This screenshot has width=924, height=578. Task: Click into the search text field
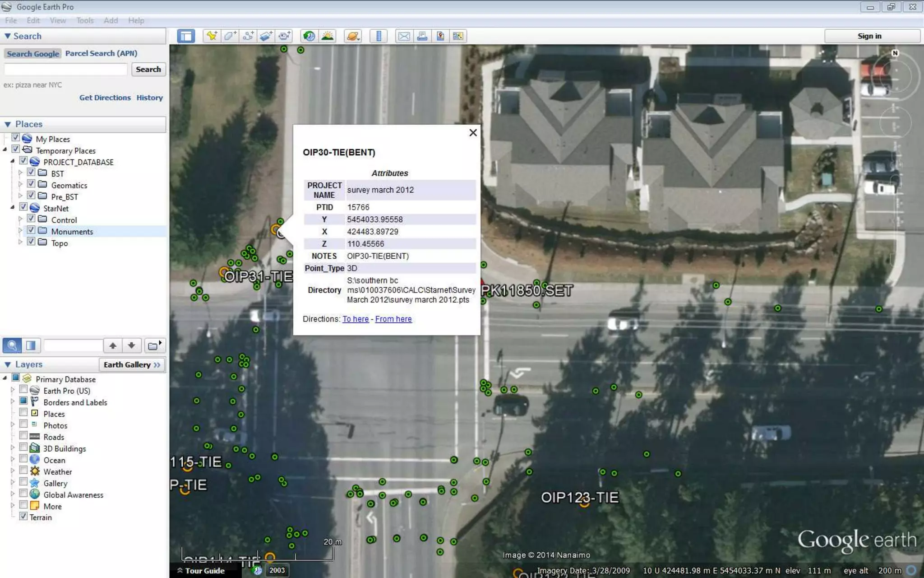[66, 69]
